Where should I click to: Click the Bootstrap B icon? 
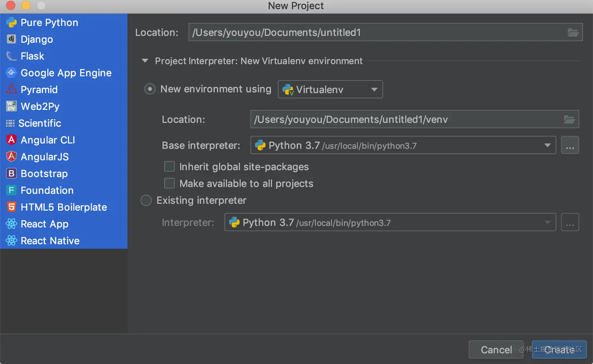(11, 173)
